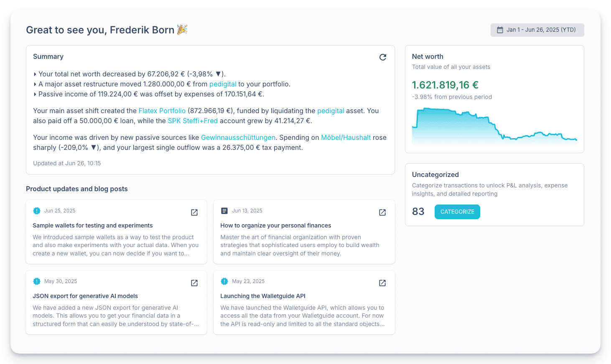Open external link for JSON export post

194,283
